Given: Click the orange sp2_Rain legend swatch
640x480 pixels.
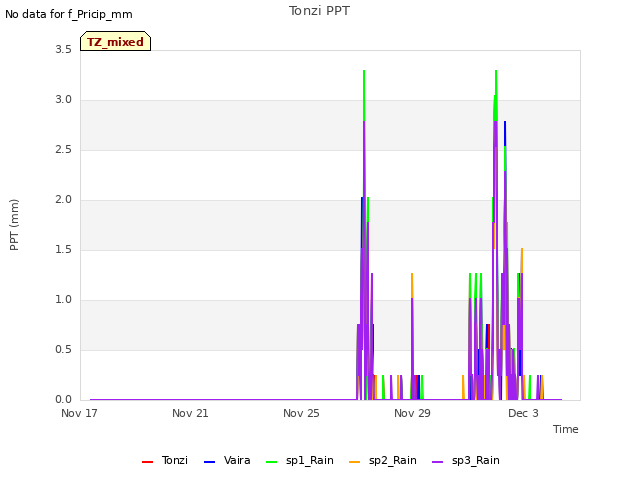Looking at the screenshot, I should click(355, 462).
